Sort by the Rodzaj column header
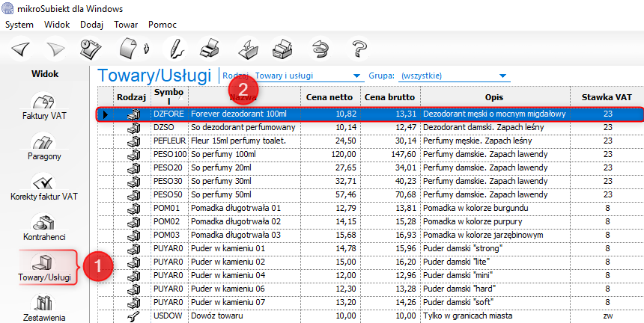 point(132,97)
